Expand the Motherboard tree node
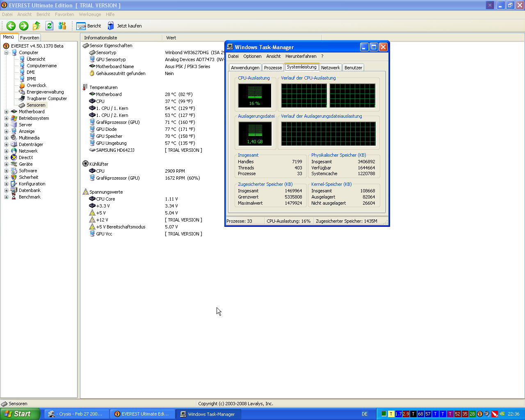Viewport: 525px width, 420px height. click(6, 112)
